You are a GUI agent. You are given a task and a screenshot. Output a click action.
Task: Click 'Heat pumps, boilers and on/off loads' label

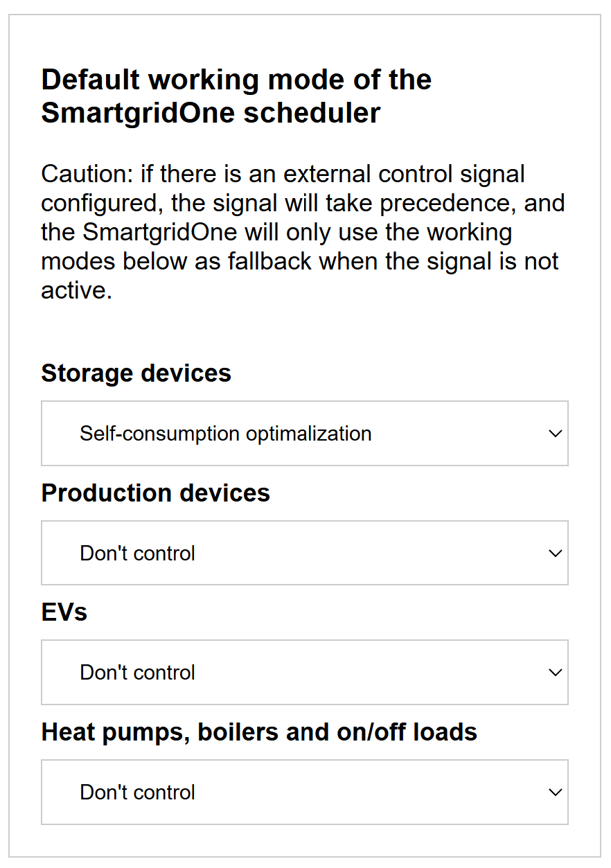click(x=259, y=732)
